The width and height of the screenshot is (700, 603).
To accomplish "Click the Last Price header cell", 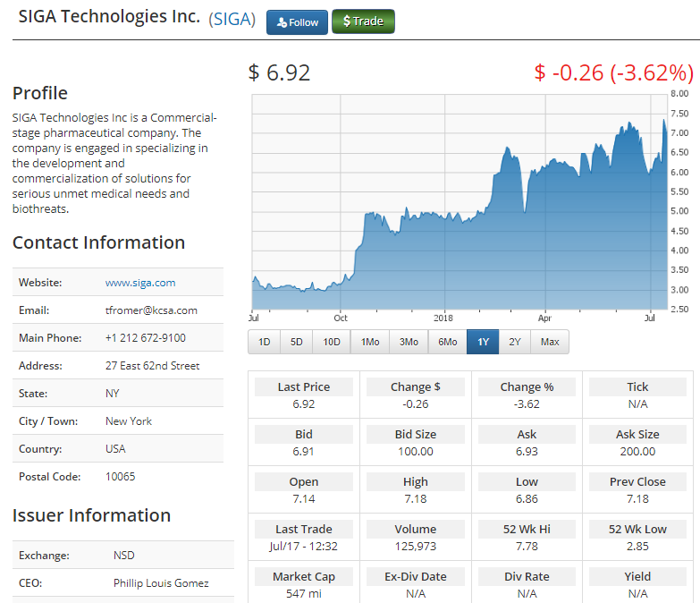I will point(304,386).
